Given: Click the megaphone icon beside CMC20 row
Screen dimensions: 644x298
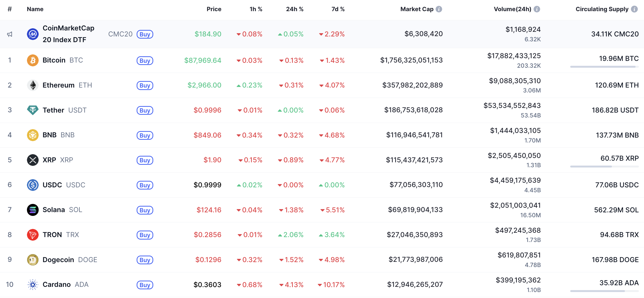Looking at the screenshot, I should [x=10, y=34].
